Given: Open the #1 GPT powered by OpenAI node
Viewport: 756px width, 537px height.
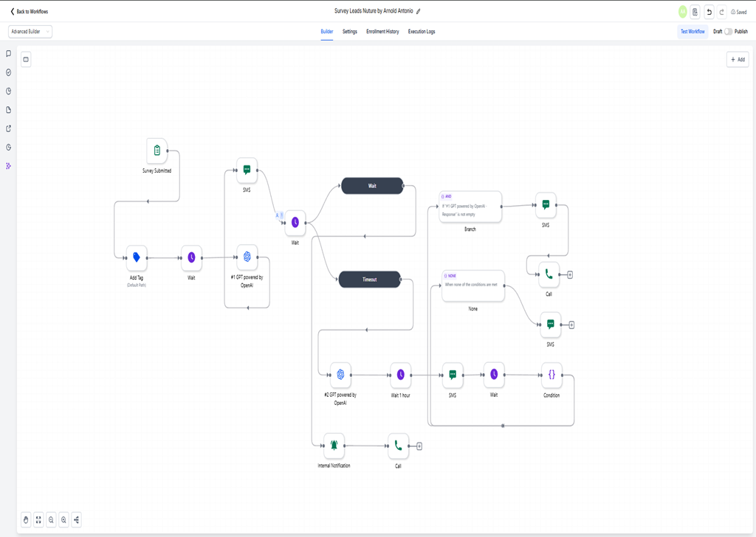Looking at the screenshot, I should (247, 257).
